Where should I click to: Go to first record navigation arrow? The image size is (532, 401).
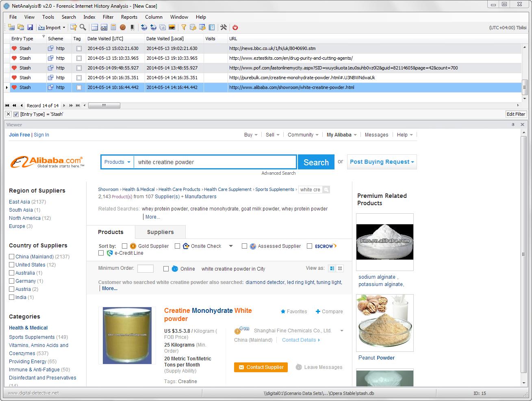point(7,105)
